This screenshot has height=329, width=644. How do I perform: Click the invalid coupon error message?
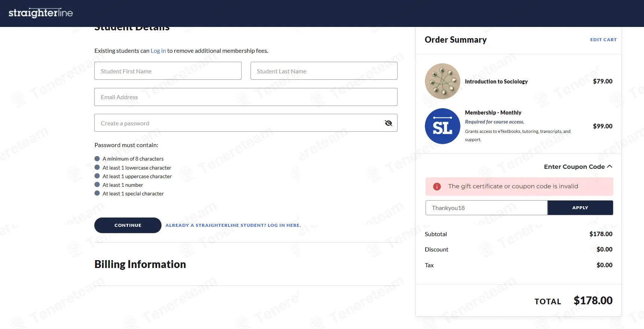(513, 186)
